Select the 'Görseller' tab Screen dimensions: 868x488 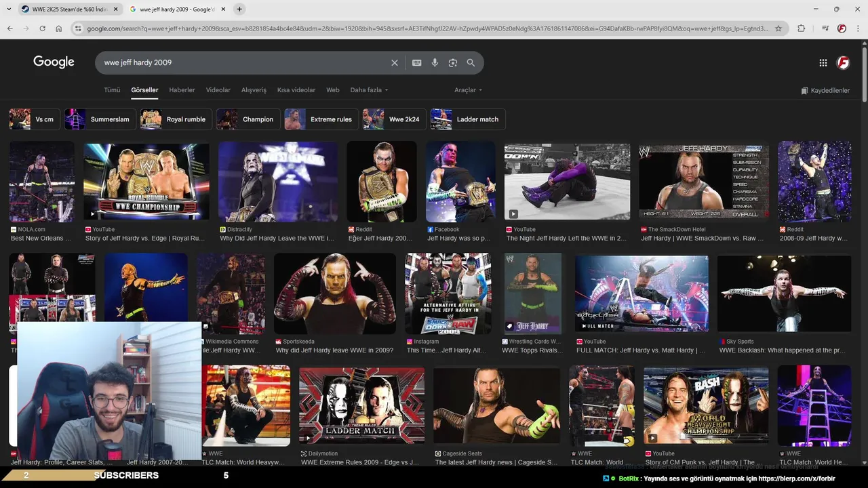(144, 90)
